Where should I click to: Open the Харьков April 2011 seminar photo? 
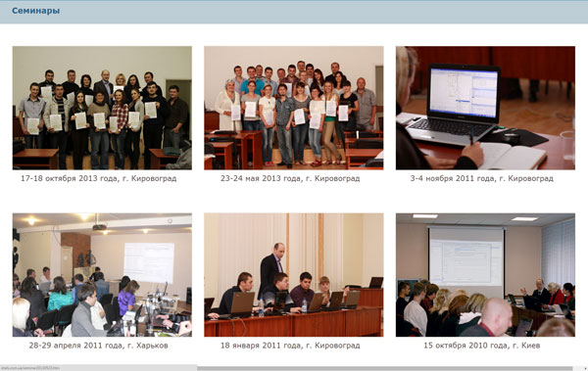click(102, 275)
